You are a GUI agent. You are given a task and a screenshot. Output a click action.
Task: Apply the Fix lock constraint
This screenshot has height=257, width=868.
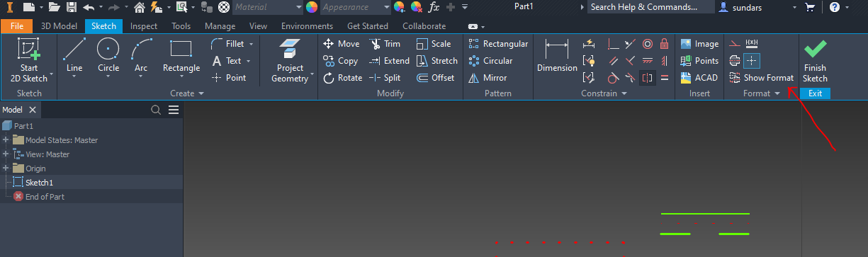click(665, 44)
